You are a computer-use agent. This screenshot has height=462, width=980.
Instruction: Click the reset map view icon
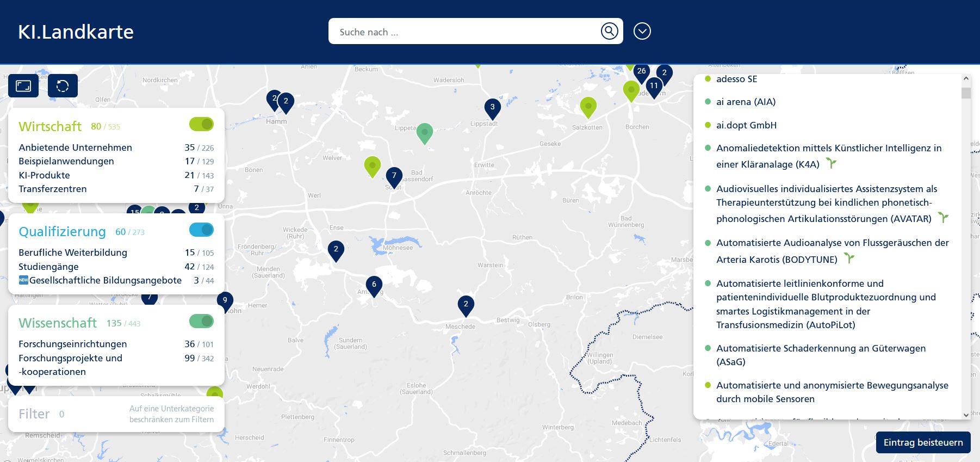[x=63, y=86]
